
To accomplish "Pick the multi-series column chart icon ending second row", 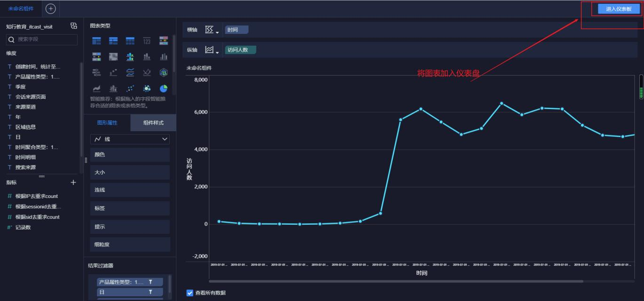I will (164, 57).
